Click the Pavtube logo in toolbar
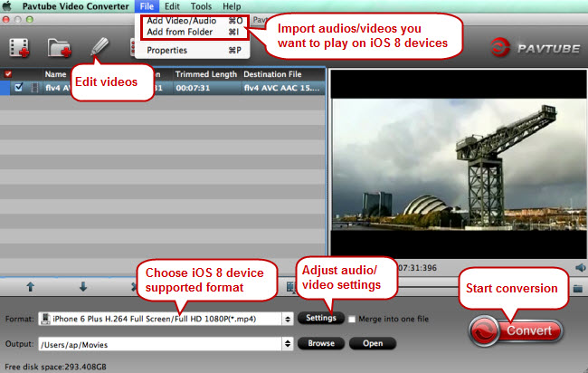The height and width of the screenshot is (373, 588). pyautogui.click(x=536, y=48)
